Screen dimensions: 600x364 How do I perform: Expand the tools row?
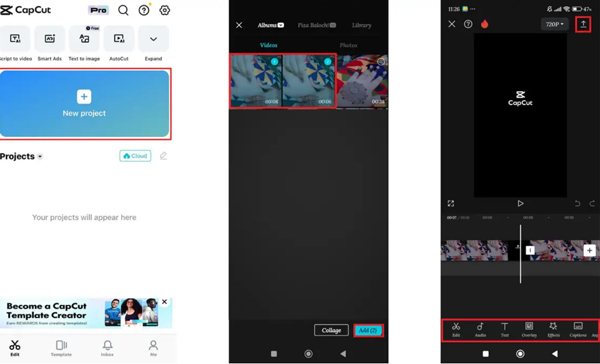pyautogui.click(x=153, y=43)
